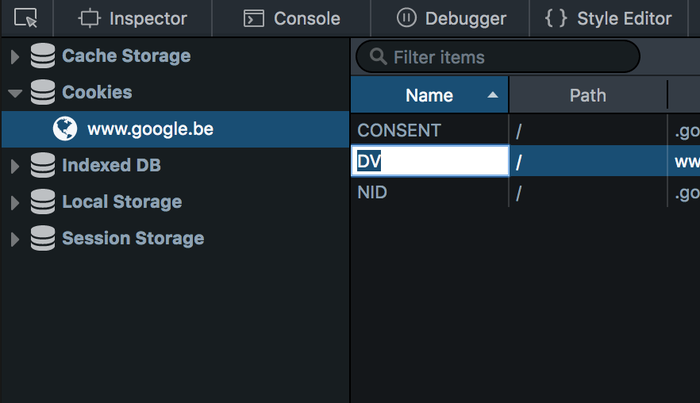Click the Local Storage database icon
This screenshot has height=403, width=700.
pos(42,202)
